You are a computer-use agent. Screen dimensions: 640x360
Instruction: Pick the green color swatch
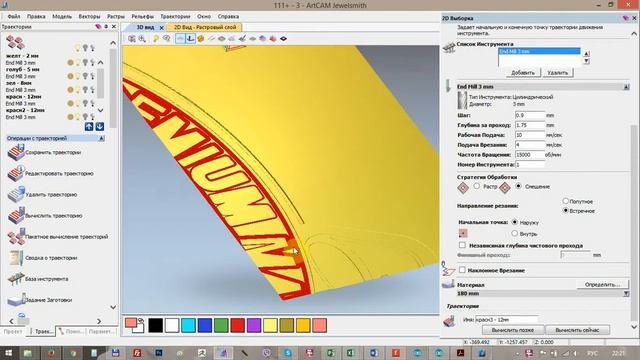coord(221,325)
